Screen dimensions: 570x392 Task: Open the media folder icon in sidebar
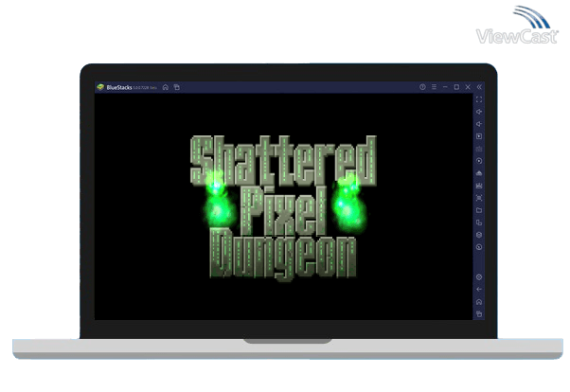[479, 210]
